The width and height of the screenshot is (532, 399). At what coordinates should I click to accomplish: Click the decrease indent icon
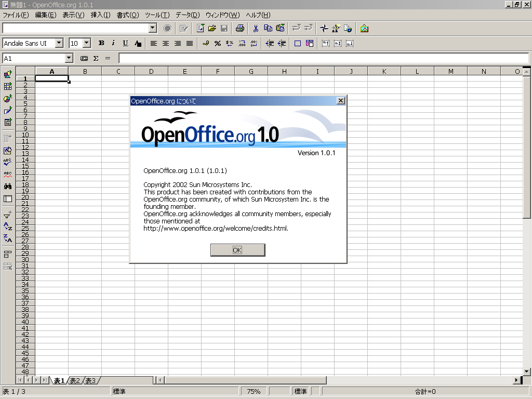click(x=270, y=44)
